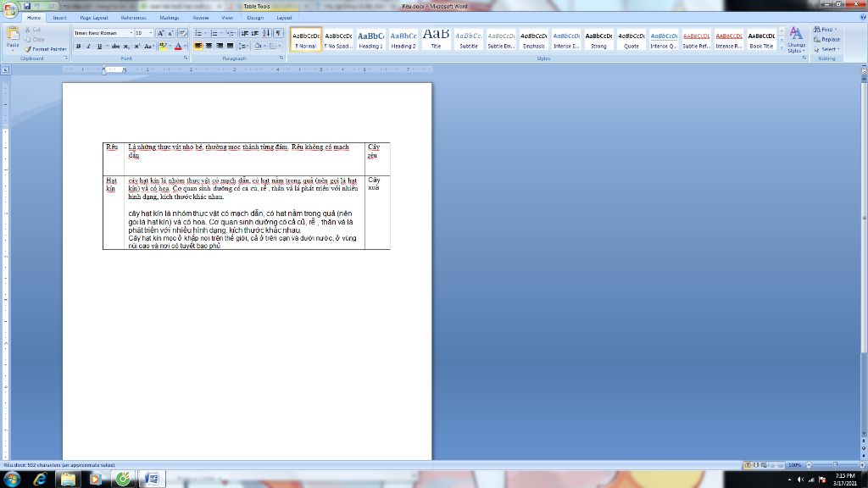Toggle Italic formatting
The height and width of the screenshot is (488, 868).
88,47
